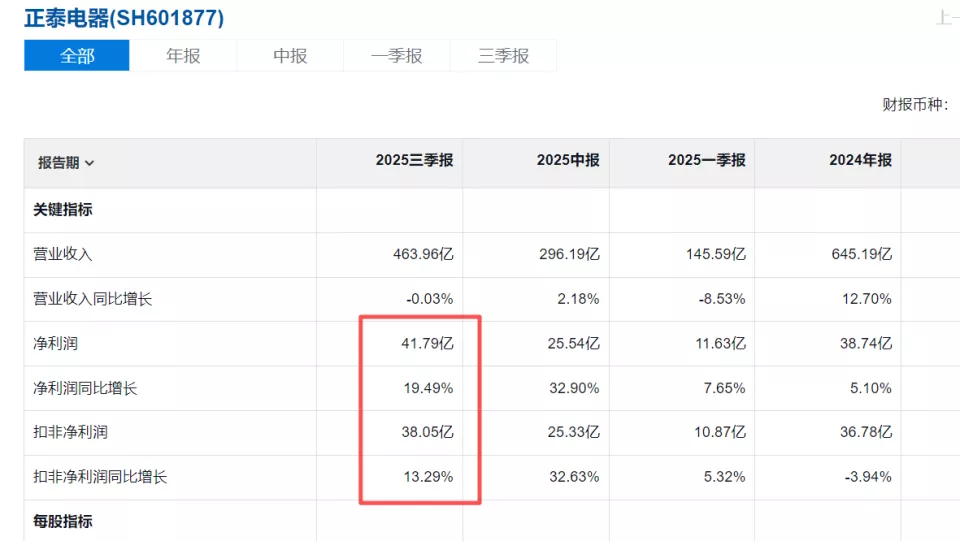Show the 一季报 tab
Image resolution: width=960 pixels, height=541 pixels.
tap(397, 56)
